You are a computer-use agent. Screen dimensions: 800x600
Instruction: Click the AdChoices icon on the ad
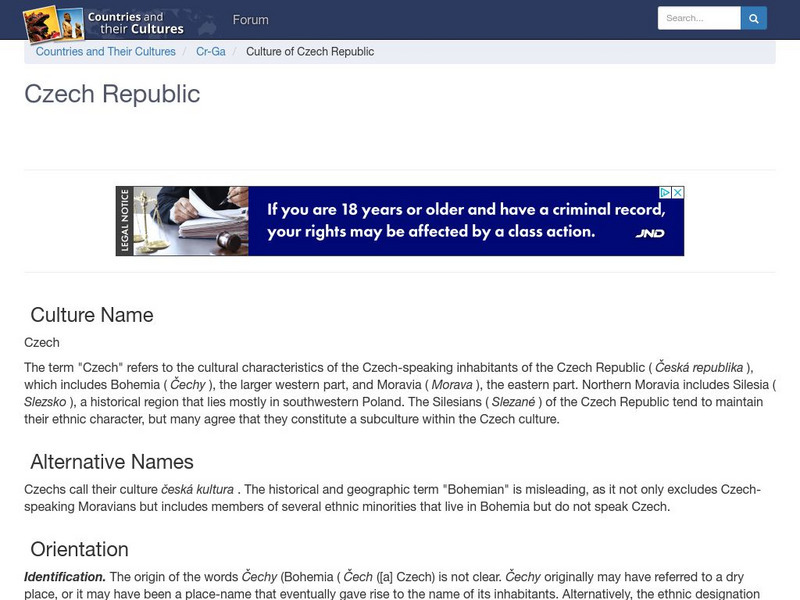point(665,192)
